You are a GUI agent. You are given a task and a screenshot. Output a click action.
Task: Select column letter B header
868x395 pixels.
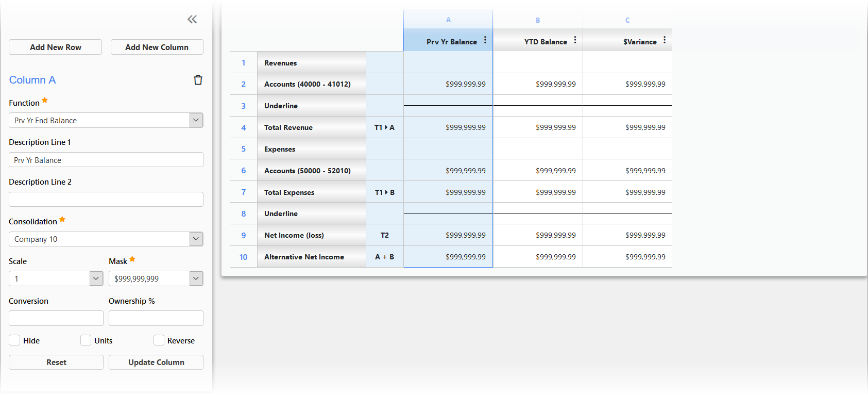(538, 20)
